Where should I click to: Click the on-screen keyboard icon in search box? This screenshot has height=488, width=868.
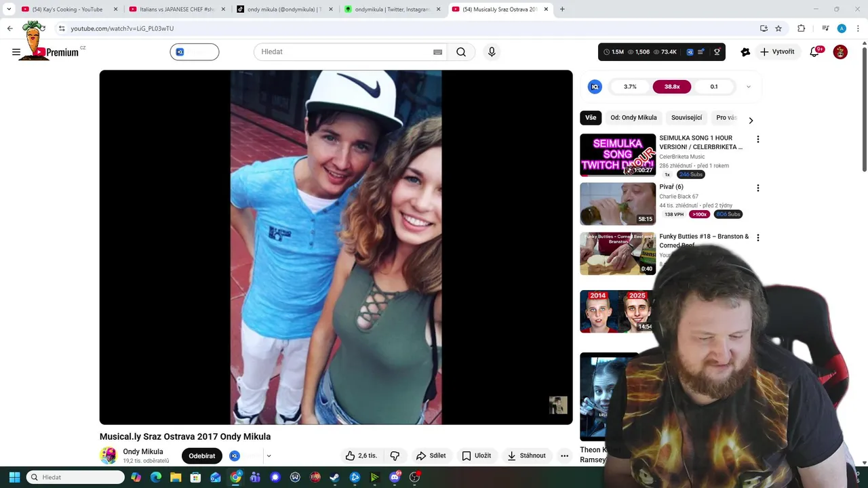click(x=437, y=52)
